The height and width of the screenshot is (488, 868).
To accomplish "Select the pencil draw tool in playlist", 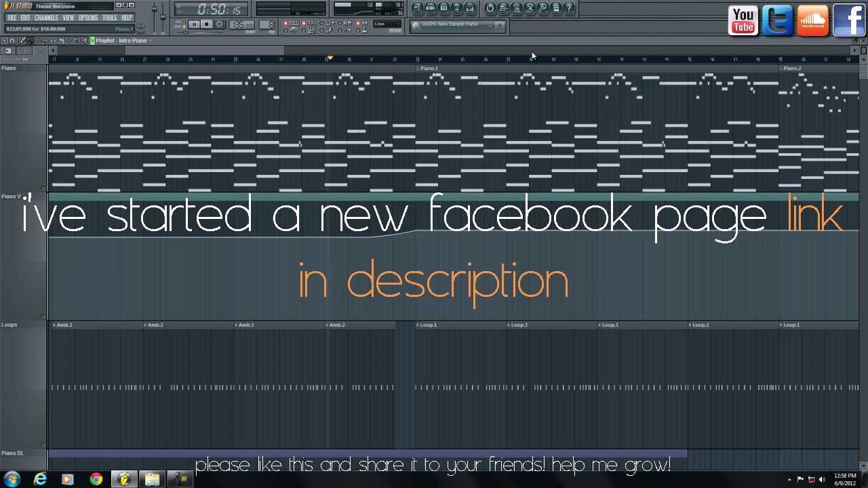I will tap(22, 41).
